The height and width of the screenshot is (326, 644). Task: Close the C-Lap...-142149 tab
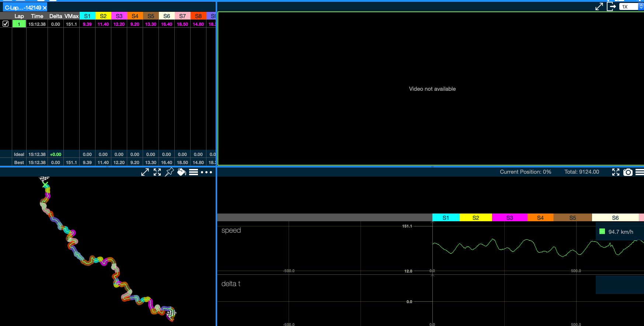(45, 8)
